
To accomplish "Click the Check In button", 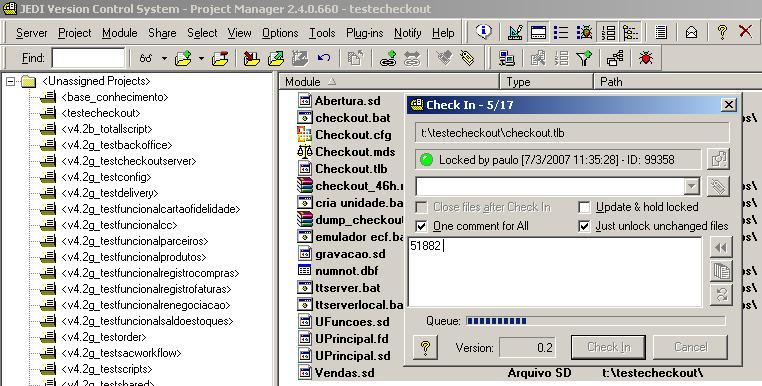I will point(608,347).
